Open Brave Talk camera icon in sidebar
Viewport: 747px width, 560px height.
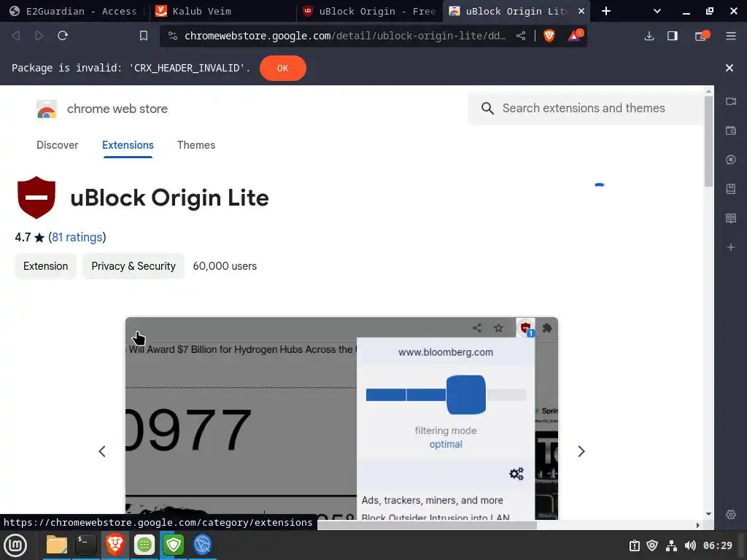(x=731, y=101)
